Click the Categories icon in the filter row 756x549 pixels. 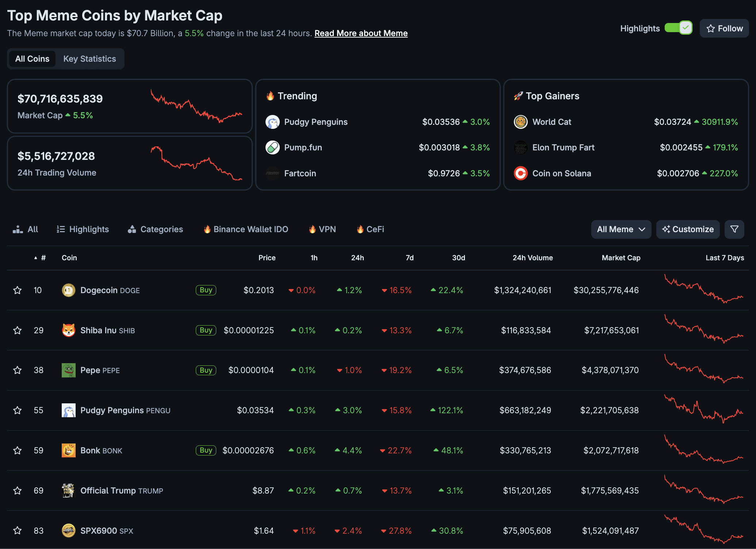pos(131,229)
